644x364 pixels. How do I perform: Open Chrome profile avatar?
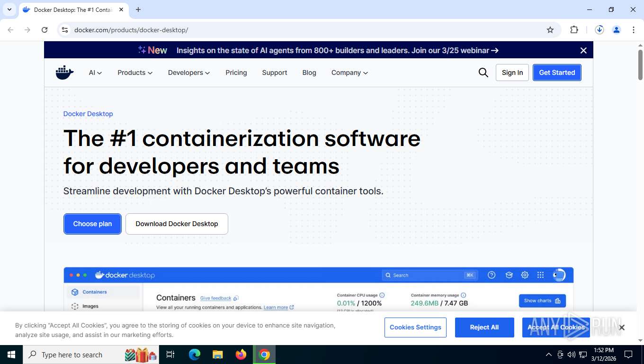pyautogui.click(x=617, y=30)
